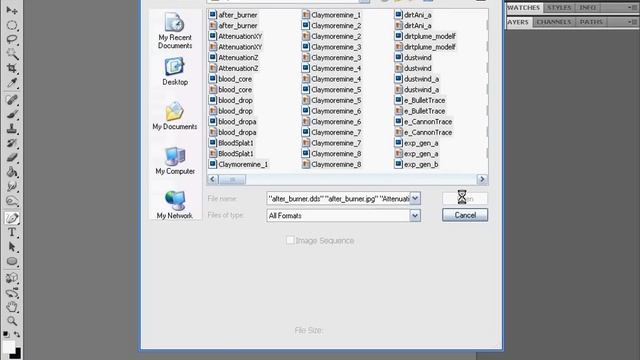Viewport: 640px width, 360px height.
Task: Open My Computer in places bar
Action: point(175,161)
